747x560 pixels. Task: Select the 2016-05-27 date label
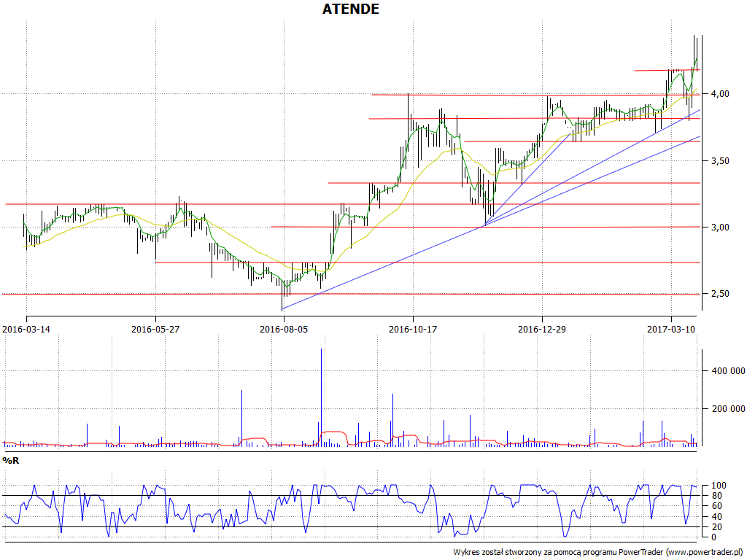pos(155,329)
